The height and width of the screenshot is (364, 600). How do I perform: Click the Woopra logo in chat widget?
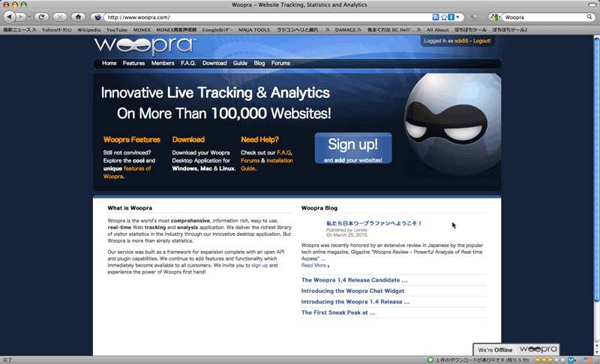(538, 350)
